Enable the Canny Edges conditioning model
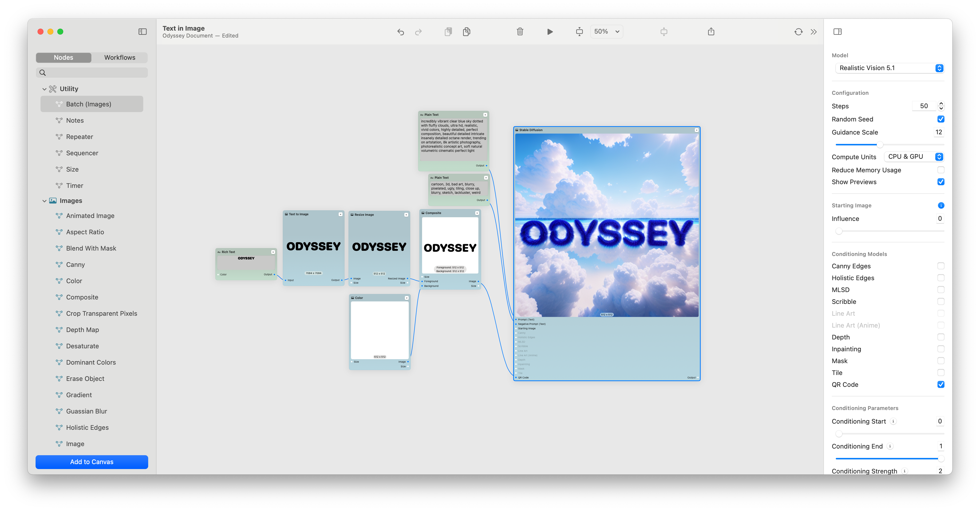Image resolution: width=980 pixels, height=511 pixels. (x=941, y=266)
